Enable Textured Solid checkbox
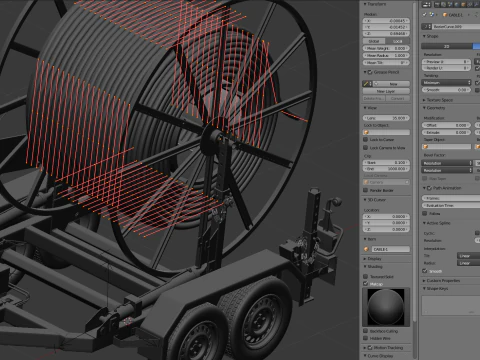 point(366,276)
